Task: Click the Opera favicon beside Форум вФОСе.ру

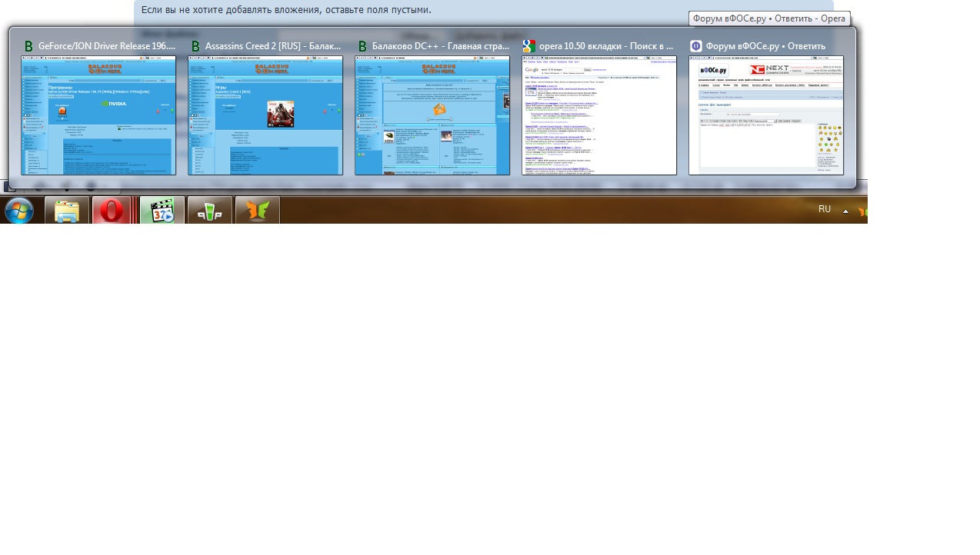Action: (696, 46)
